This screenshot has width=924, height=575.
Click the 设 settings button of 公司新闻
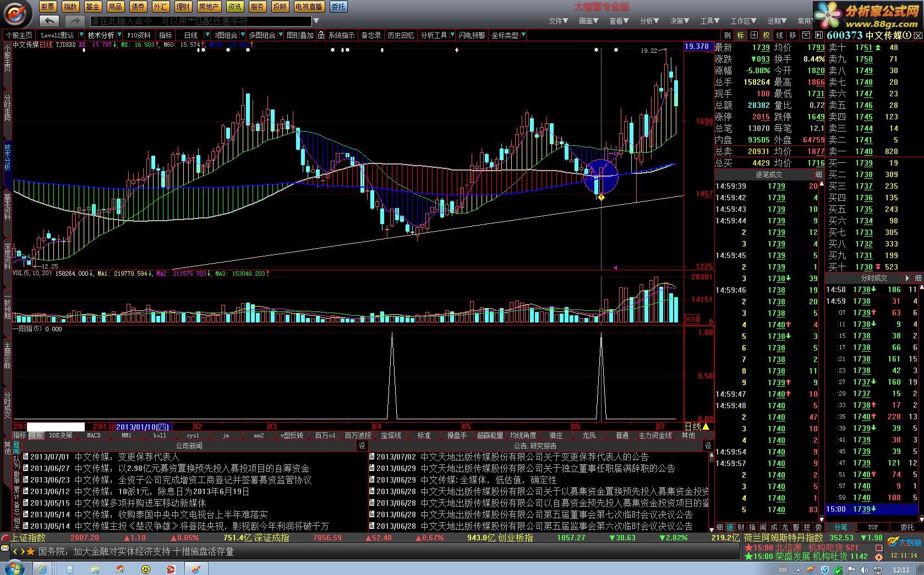click(x=362, y=446)
